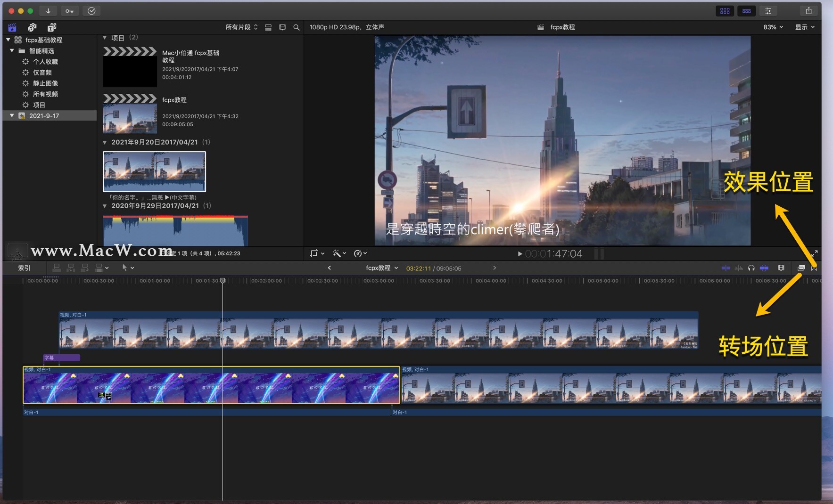Click the import media arrow button
This screenshot has width=833, height=504.
(x=48, y=11)
